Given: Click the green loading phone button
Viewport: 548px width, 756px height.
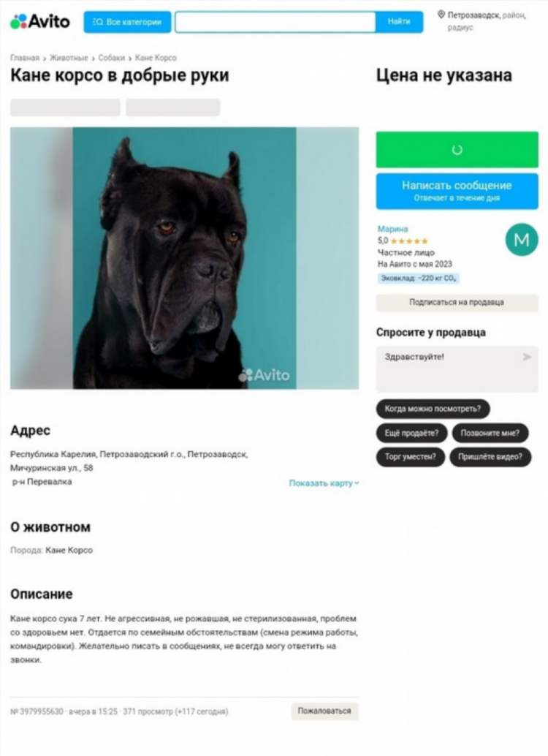Looking at the screenshot, I should 457,150.
